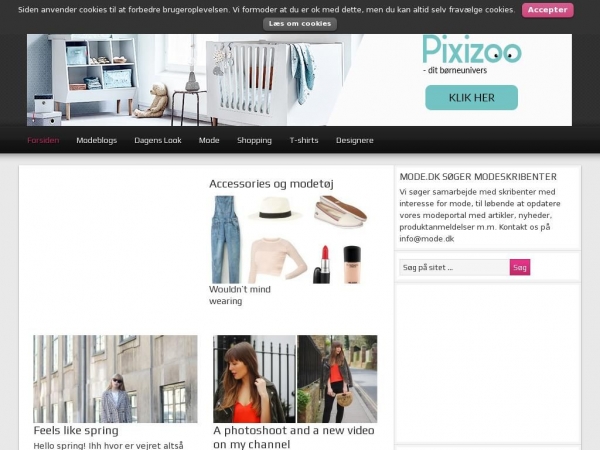
Task: Accept cookies with the Accepter button
Action: (547, 10)
